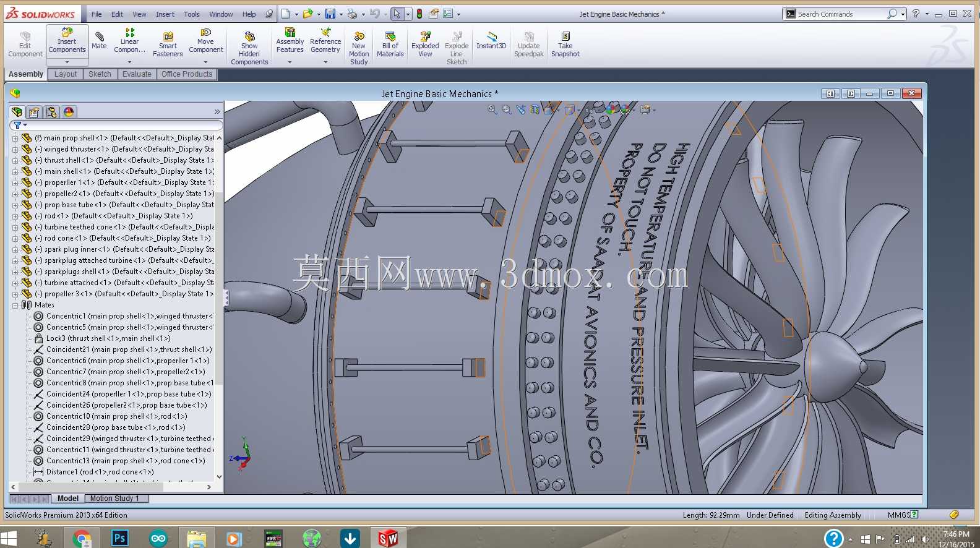Click the Print icon
Image resolution: width=980 pixels, height=548 pixels.
(x=352, y=14)
